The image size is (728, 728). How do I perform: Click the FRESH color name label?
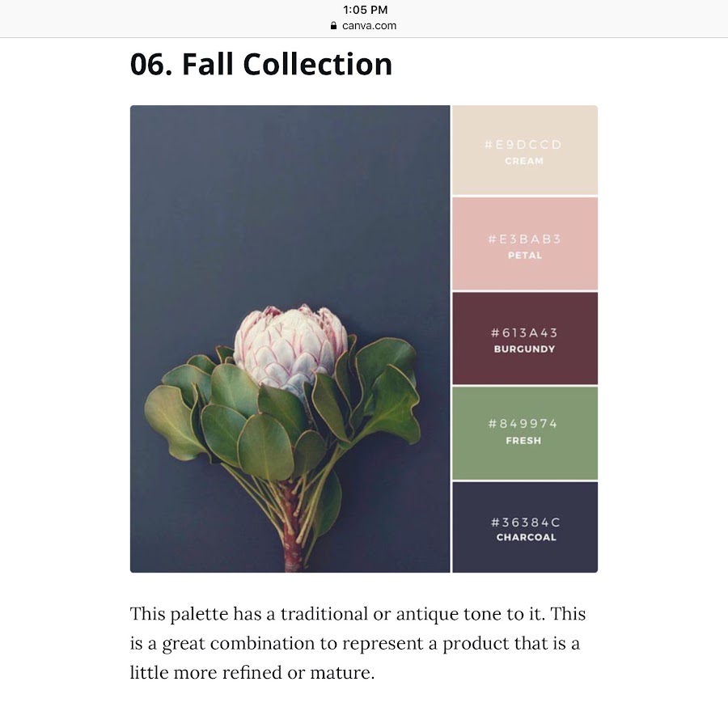click(x=523, y=441)
